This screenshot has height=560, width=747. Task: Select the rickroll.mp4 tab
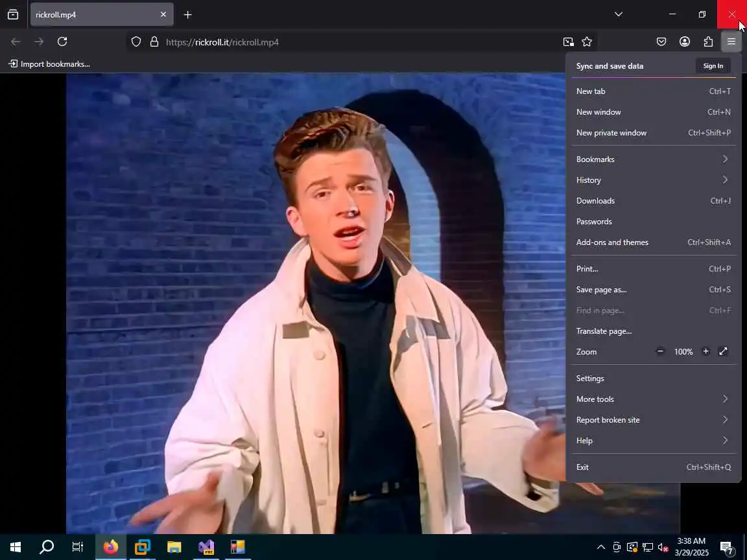pyautogui.click(x=102, y=14)
